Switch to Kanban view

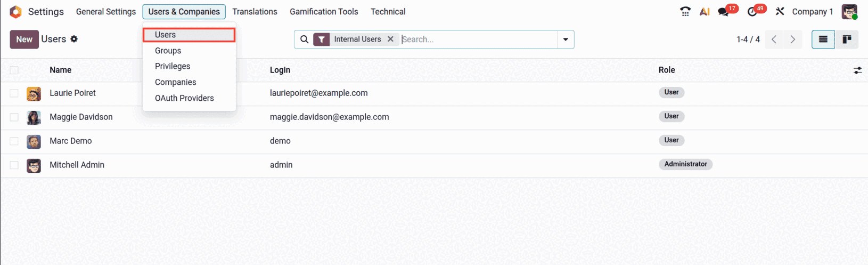click(847, 39)
